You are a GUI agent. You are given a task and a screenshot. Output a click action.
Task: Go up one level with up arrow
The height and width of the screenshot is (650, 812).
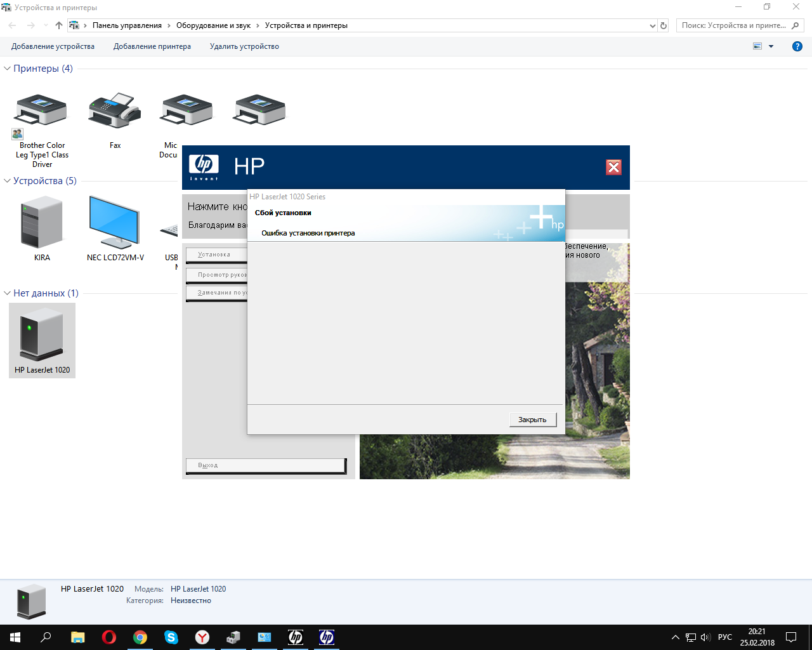(x=59, y=25)
